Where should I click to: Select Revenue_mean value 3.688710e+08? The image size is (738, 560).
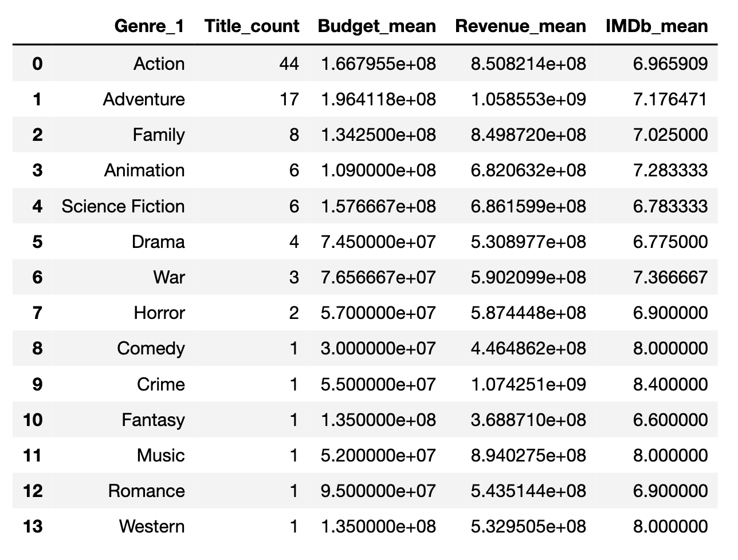528,420
